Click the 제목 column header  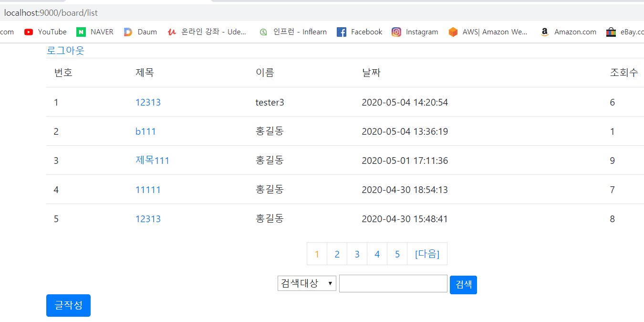(x=145, y=73)
